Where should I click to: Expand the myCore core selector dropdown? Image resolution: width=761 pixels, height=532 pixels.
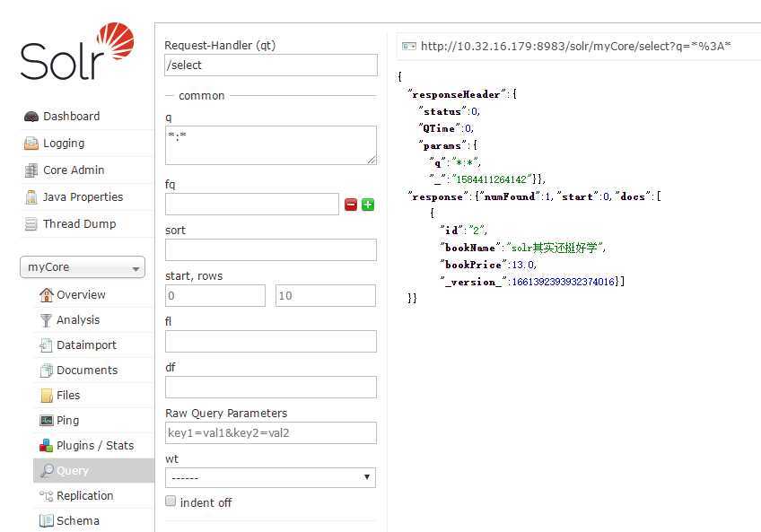tap(83, 267)
